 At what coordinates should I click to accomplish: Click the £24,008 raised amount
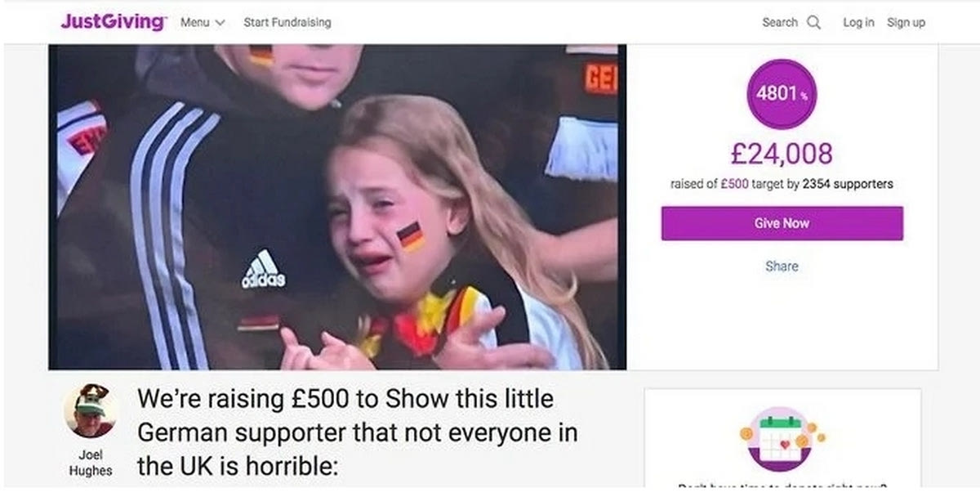pyautogui.click(x=782, y=153)
